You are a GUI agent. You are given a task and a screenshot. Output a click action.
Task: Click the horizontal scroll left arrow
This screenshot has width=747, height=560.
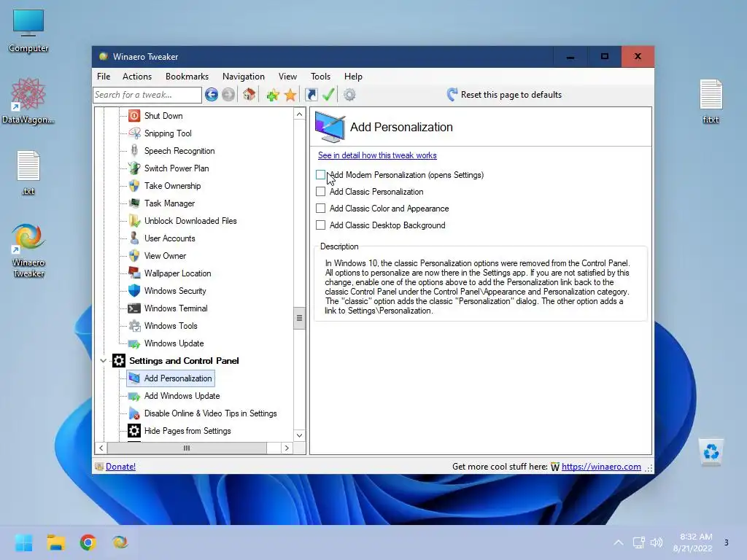tap(101, 448)
